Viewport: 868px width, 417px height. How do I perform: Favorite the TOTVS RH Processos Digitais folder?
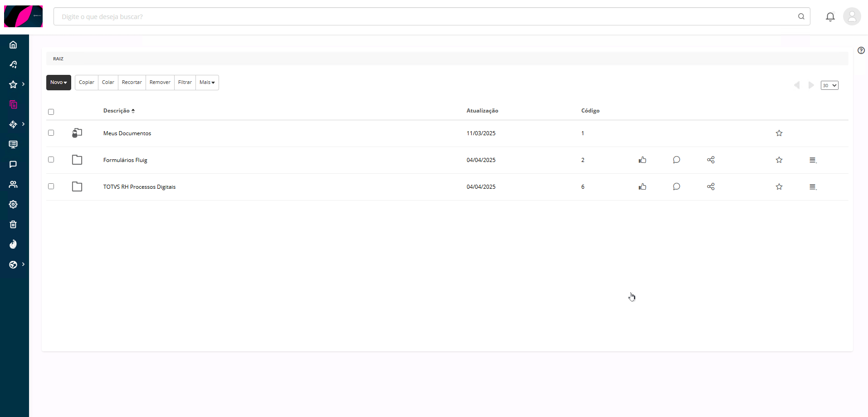pos(779,186)
